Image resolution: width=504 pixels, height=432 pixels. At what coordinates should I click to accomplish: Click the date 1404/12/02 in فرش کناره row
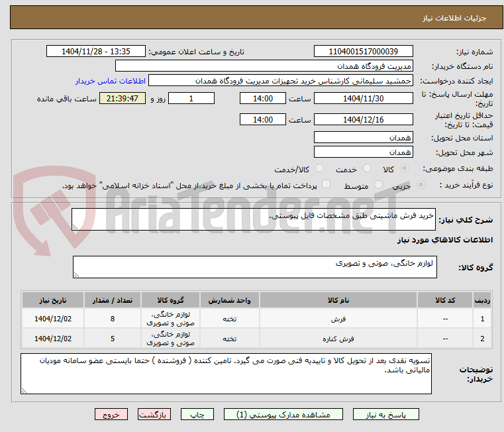tap(53, 339)
